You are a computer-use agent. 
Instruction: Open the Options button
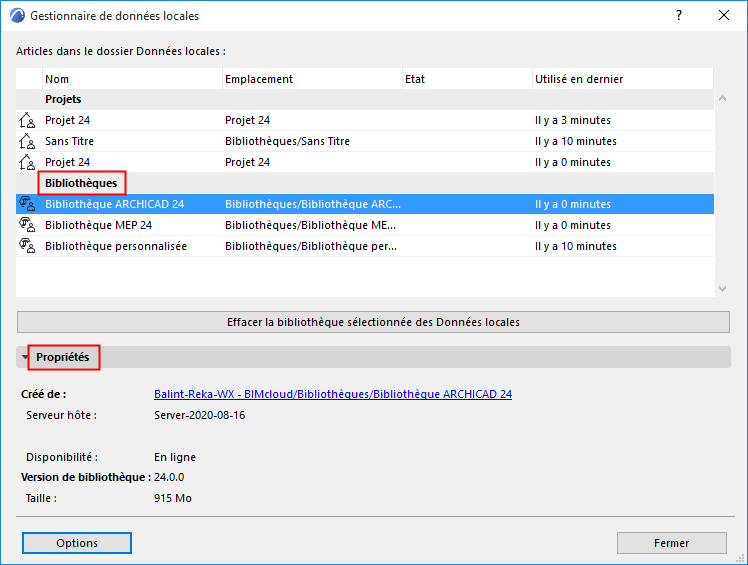(x=77, y=543)
